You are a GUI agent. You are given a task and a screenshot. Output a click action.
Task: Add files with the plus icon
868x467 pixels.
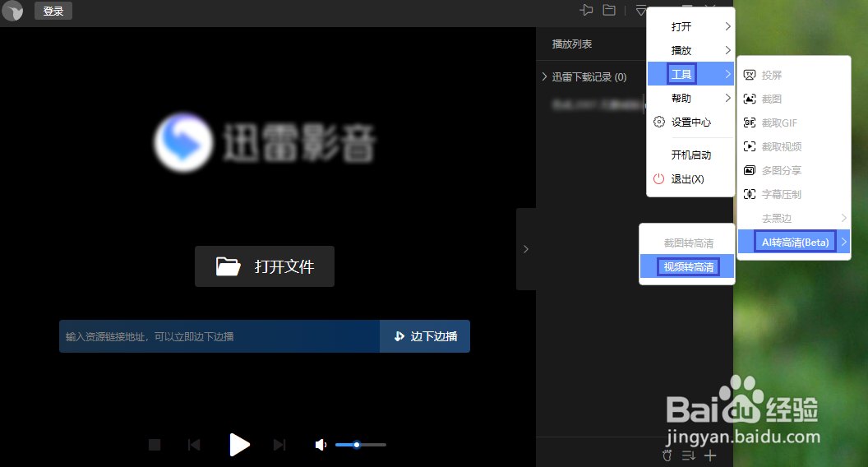(x=710, y=455)
